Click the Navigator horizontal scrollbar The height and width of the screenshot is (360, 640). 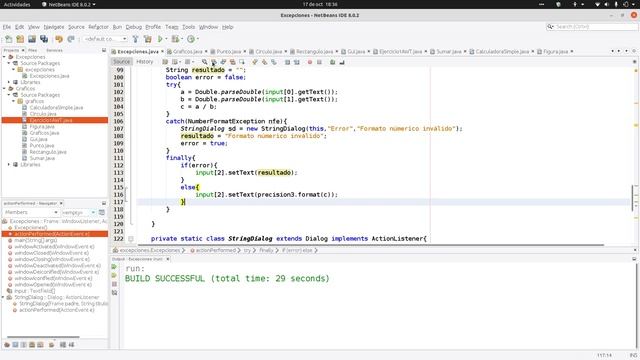pos(43,337)
